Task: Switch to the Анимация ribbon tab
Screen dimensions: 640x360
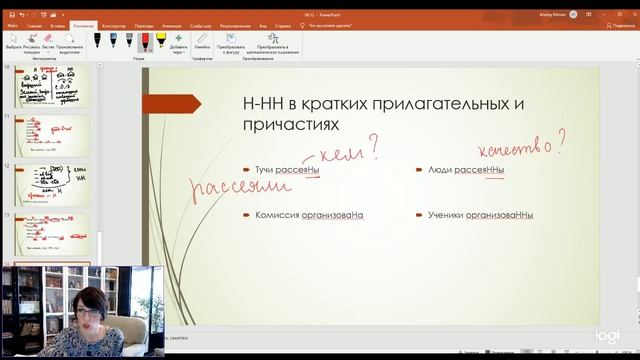Action: click(172, 26)
